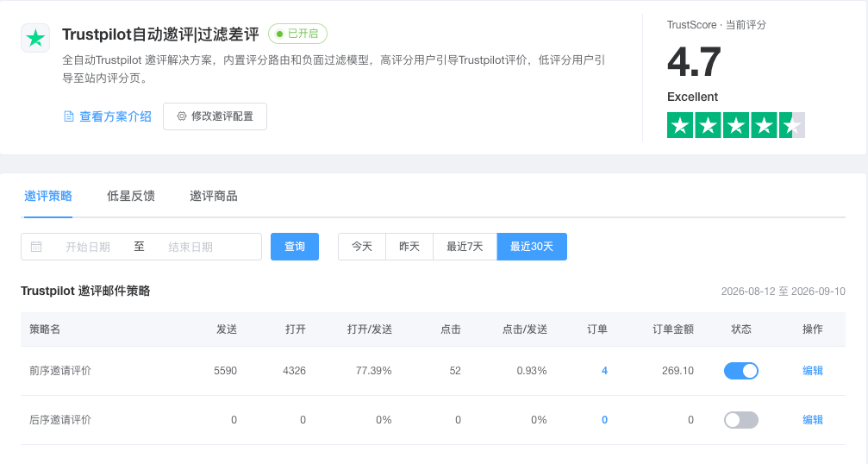Click the 策略名 column header
The width and height of the screenshot is (868, 464).
[45, 329]
